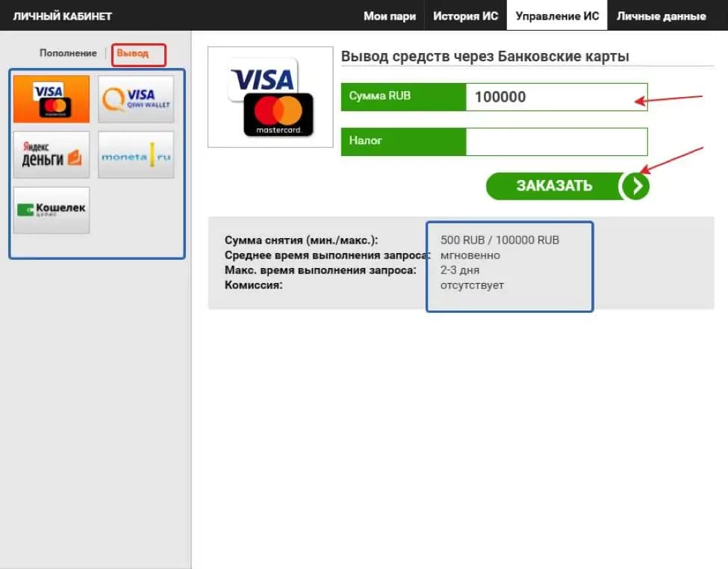Viewport: 728px width, 569px height.
Task: Open the Мои пари tab
Action: (x=390, y=16)
